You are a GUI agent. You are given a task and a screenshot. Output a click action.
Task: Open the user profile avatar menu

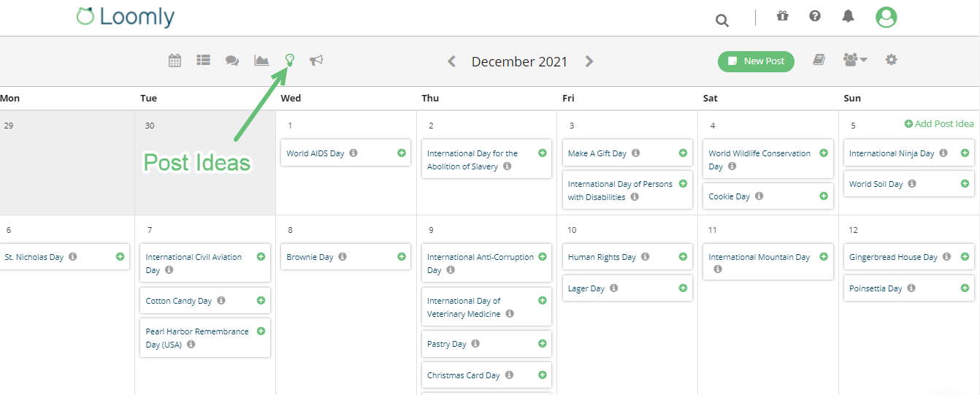886,18
